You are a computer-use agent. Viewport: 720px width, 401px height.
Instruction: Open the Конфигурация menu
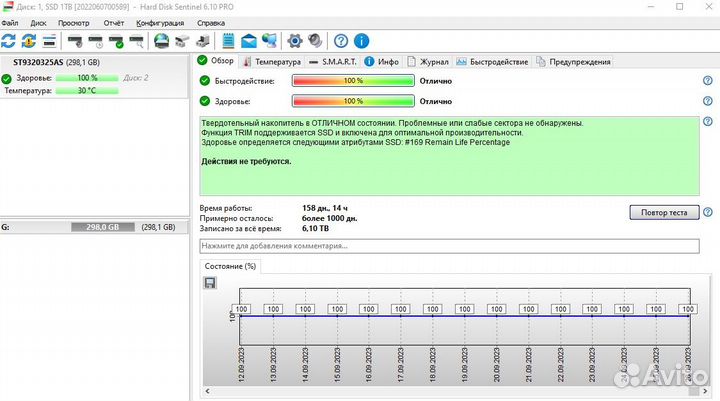click(x=160, y=21)
